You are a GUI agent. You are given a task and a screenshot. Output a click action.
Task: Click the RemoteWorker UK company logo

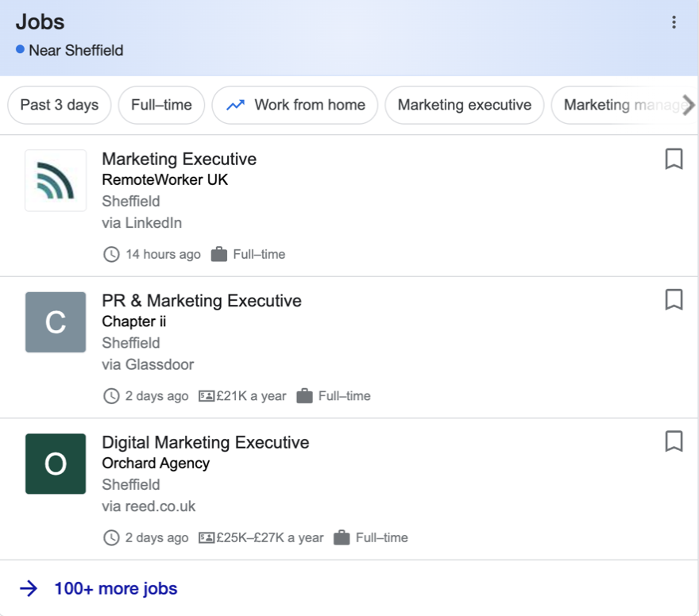[x=56, y=181]
